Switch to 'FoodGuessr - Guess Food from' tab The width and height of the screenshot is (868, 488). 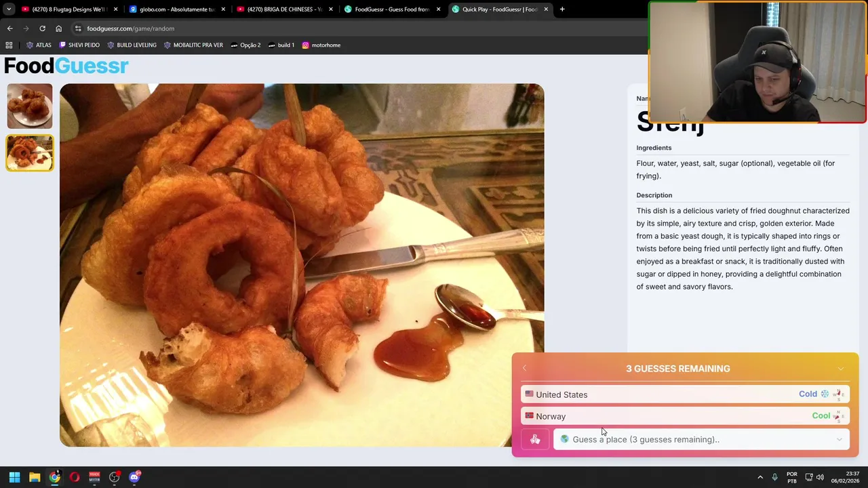pos(391,9)
